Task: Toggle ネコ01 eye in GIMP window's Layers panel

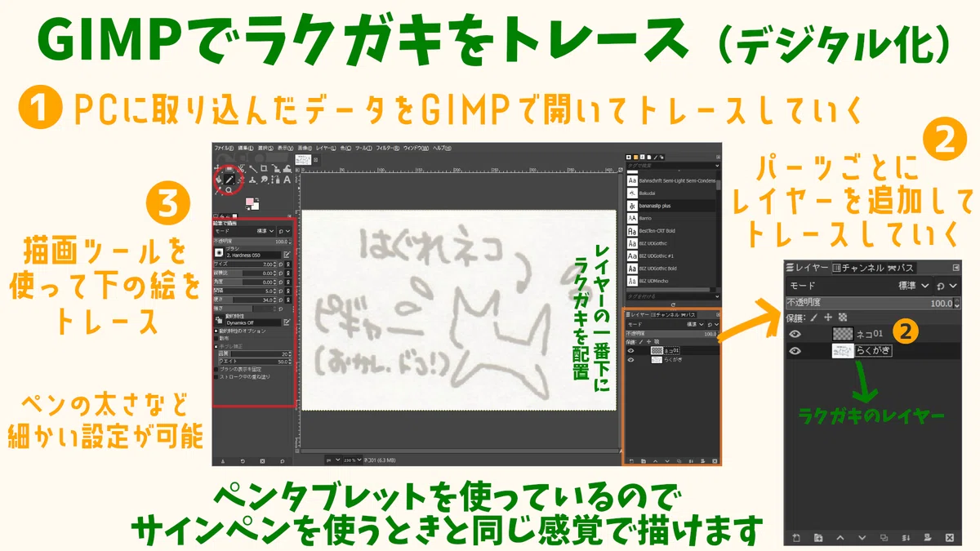Action: tap(630, 350)
